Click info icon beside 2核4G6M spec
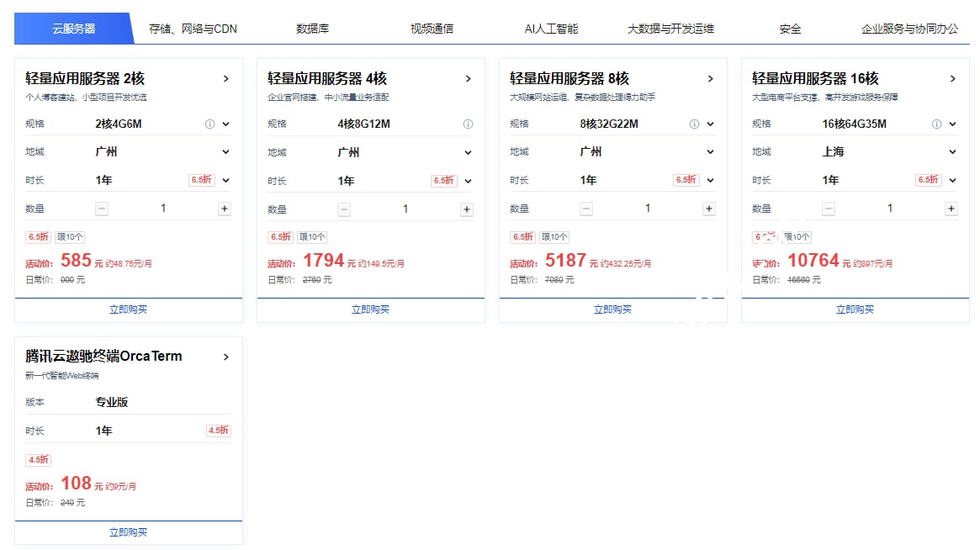This screenshot has height=550, width=980. click(210, 124)
